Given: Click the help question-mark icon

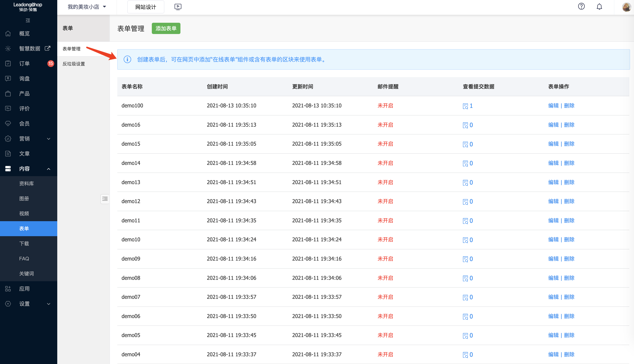Looking at the screenshot, I should click(x=581, y=6).
